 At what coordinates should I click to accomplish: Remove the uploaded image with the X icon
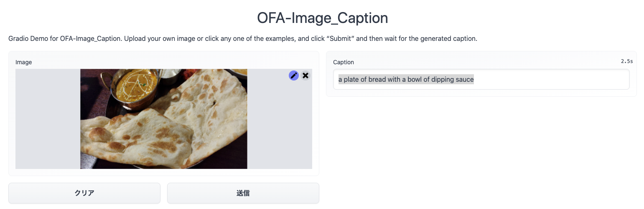(x=305, y=76)
